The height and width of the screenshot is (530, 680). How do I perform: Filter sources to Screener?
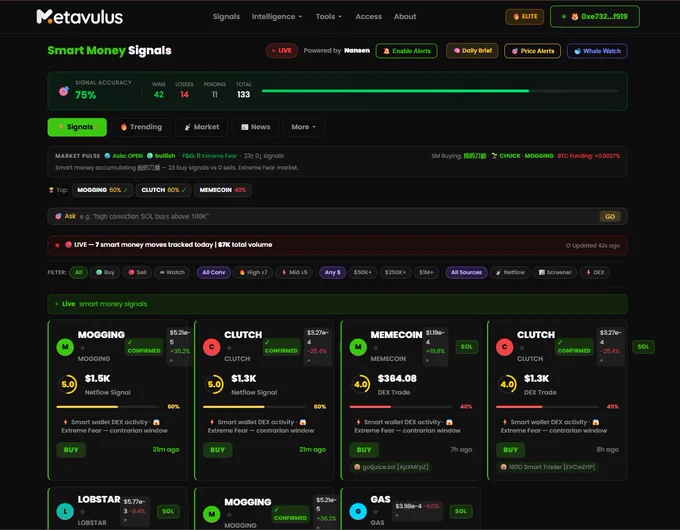[555, 272]
